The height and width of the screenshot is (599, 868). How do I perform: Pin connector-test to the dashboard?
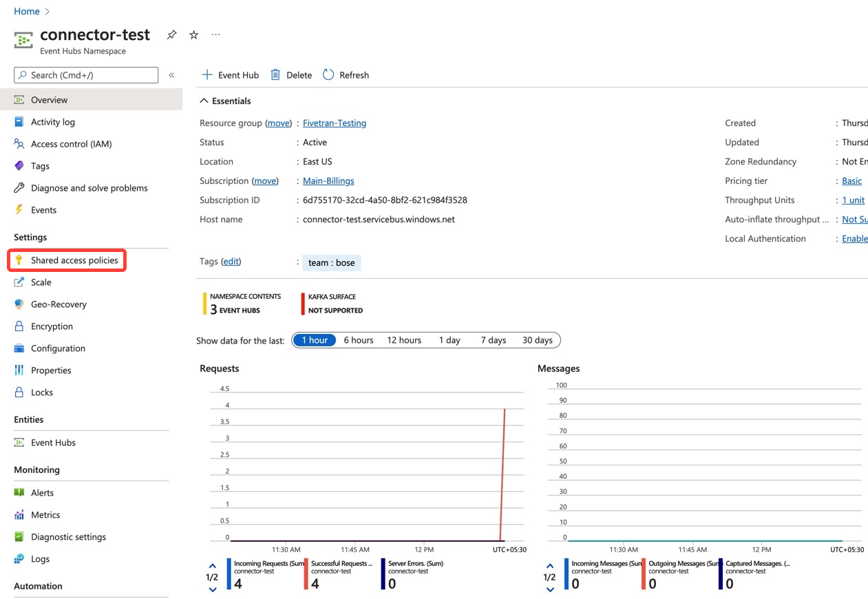tap(172, 34)
